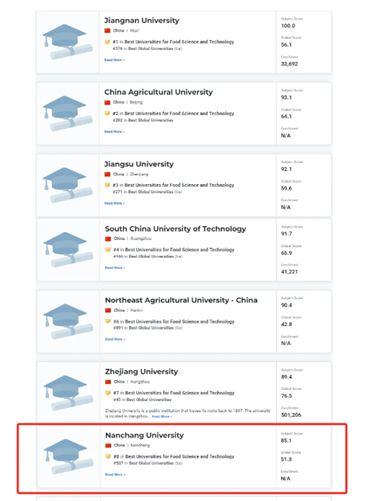Open South China University of Technology title
Screen dimensions: 376x501
[175, 229]
